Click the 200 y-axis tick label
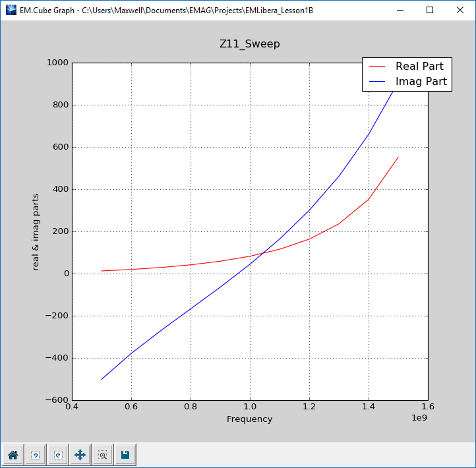 pyautogui.click(x=61, y=231)
